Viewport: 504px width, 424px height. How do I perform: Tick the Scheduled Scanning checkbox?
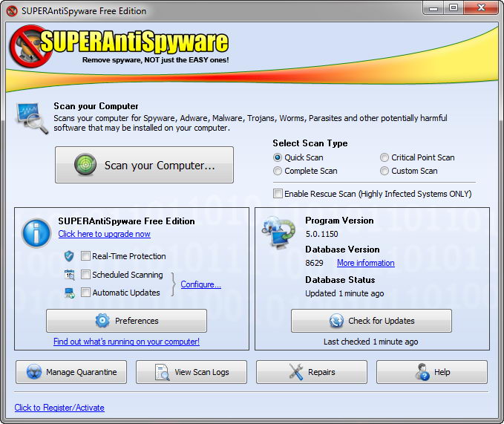[85, 275]
